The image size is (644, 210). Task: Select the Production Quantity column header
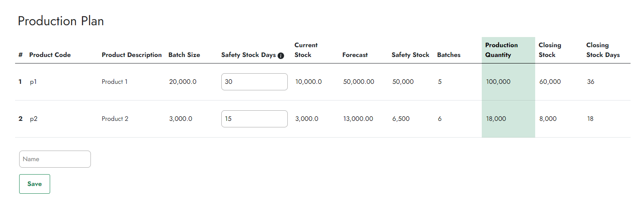click(501, 50)
